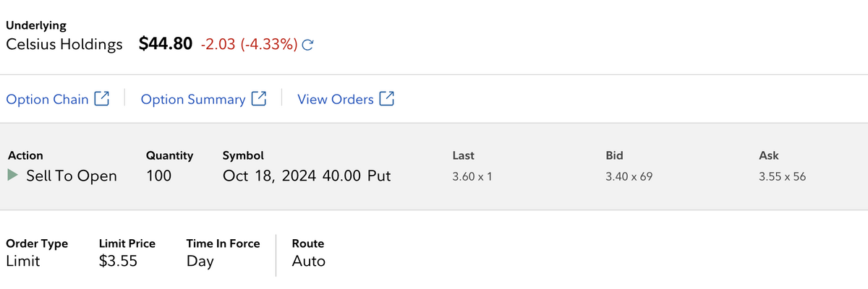This screenshot has width=868, height=289.
Task: Select the Sell To Open action
Action: pos(72,176)
